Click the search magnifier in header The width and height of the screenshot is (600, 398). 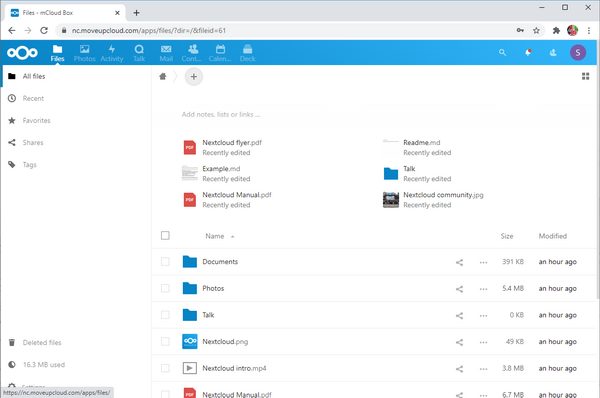[x=502, y=52]
